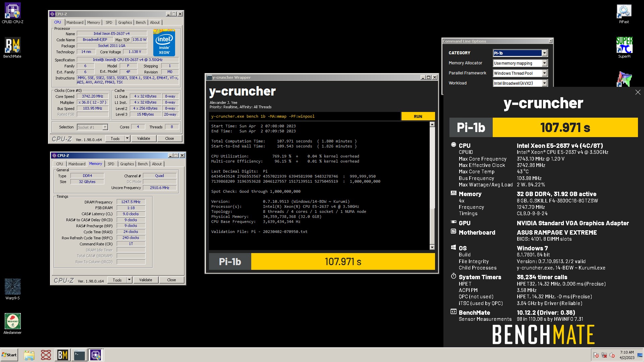The image size is (644, 362).
Task: Click the Intel inside Xeon logo
Action: tap(164, 43)
